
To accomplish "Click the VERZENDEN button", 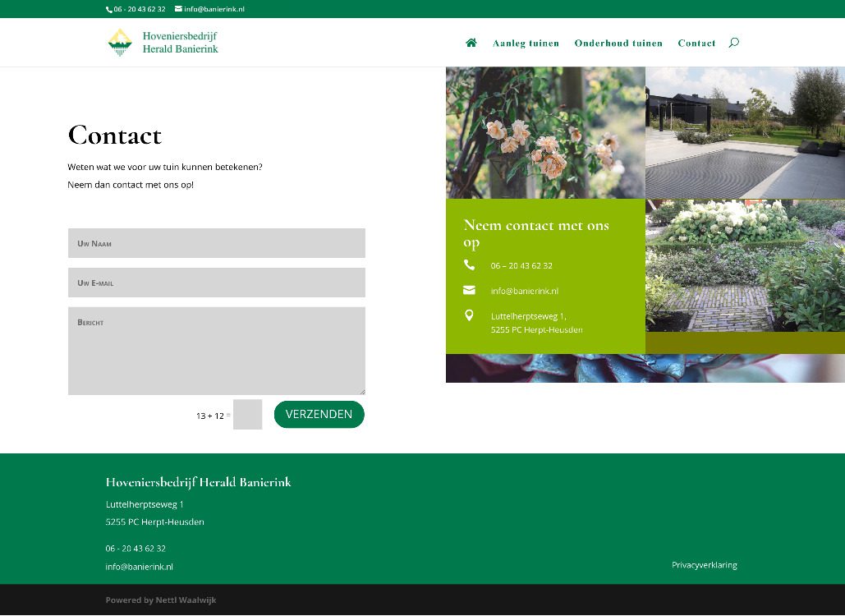I will click(319, 414).
